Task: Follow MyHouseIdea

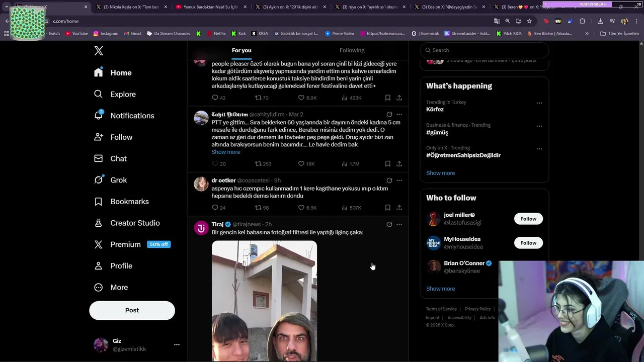Action: point(528,243)
